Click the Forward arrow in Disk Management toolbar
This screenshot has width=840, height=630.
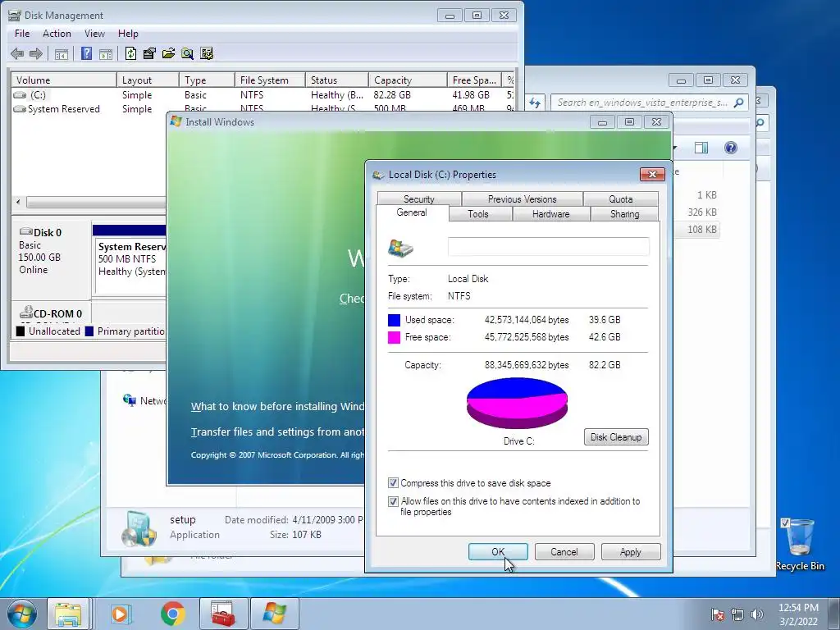(x=36, y=53)
